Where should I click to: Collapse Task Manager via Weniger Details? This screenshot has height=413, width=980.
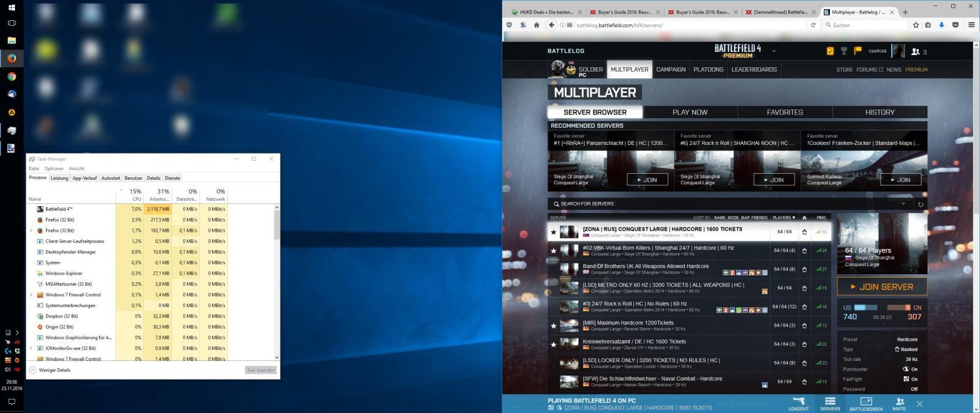50,370
